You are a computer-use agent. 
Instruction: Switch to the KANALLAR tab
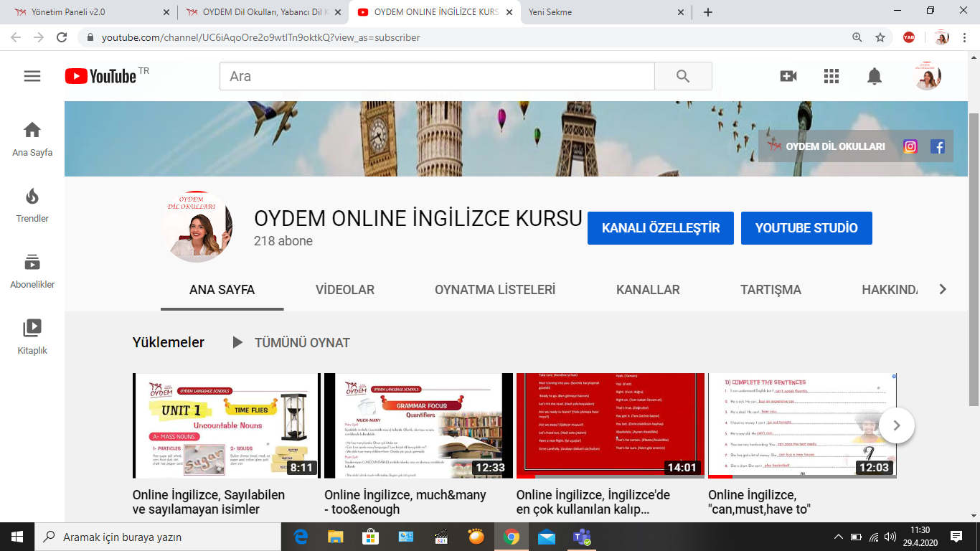click(x=648, y=290)
